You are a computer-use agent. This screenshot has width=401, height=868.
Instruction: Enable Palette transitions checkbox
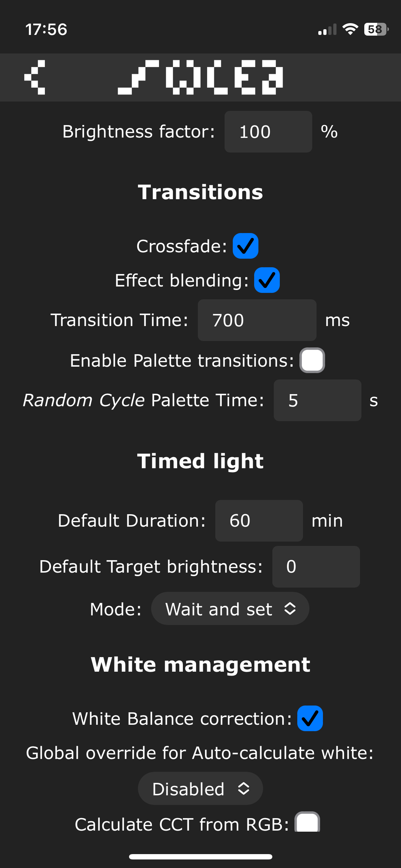coord(312,360)
